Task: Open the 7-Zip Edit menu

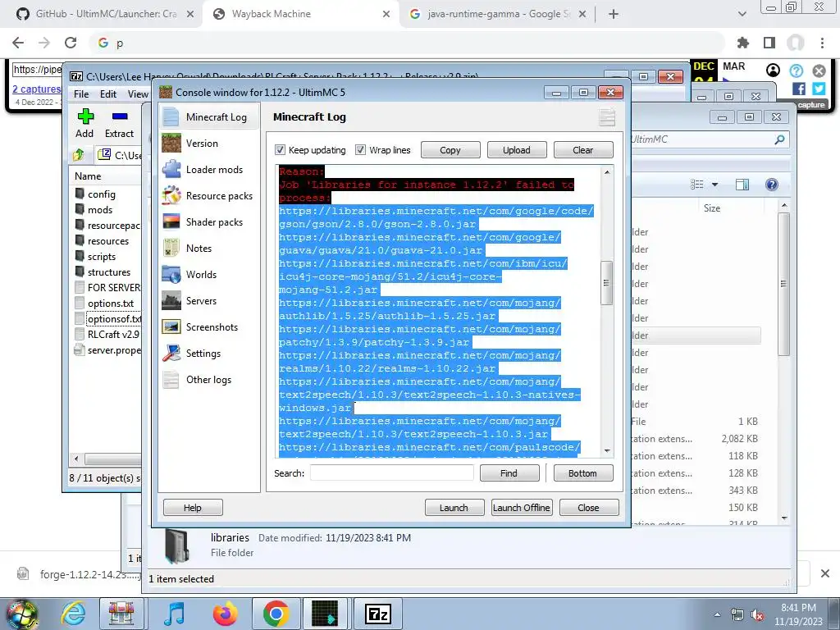Action: tap(107, 94)
